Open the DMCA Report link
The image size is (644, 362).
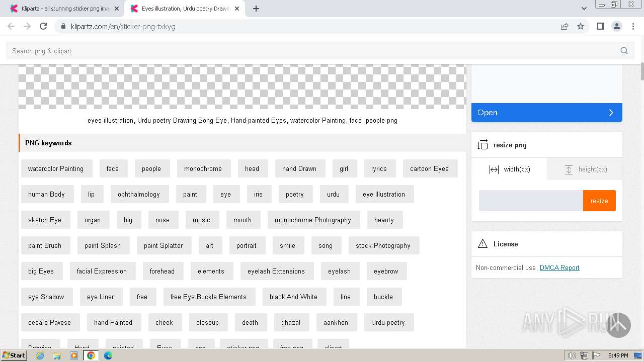(559, 267)
